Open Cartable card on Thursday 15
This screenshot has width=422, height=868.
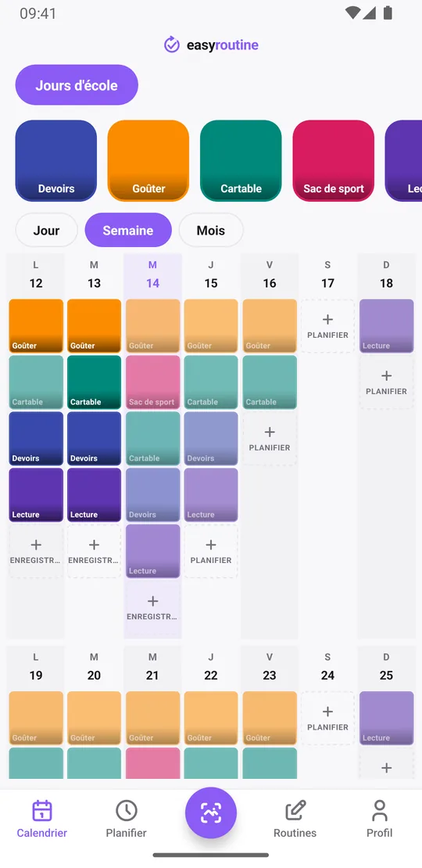211,382
